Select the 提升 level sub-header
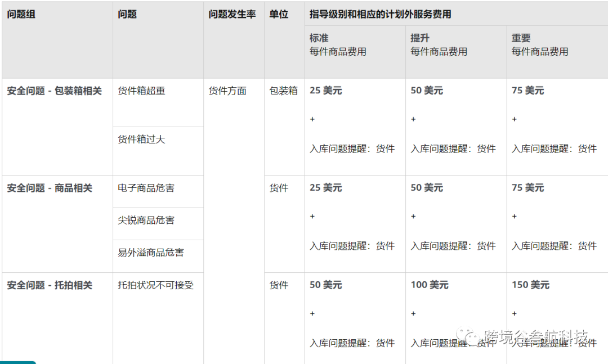Viewport: 608px width, 364px height. pos(420,38)
